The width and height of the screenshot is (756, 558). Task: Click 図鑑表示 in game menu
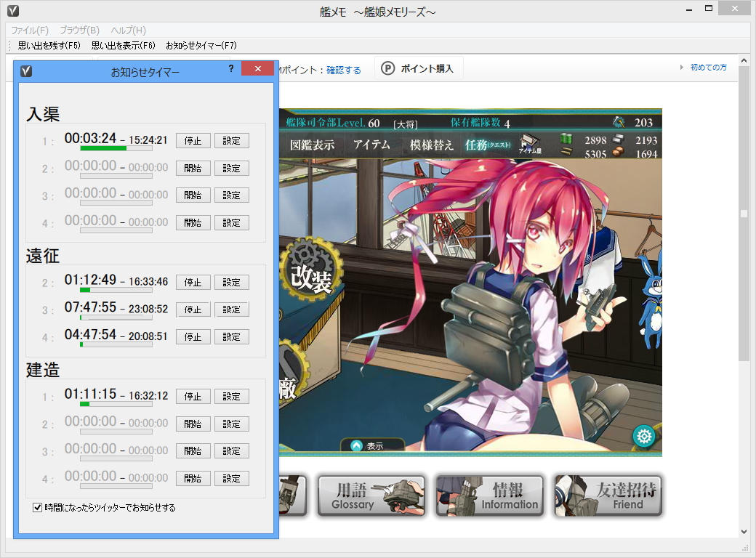point(312,145)
